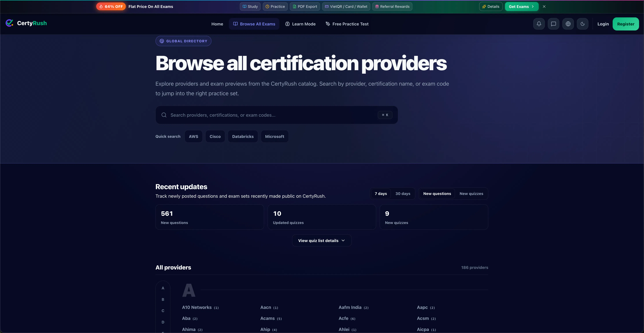Viewport: 644px width, 333px height.
Task: Click the PDF Export chip
Action: pyautogui.click(x=305, y=6)
